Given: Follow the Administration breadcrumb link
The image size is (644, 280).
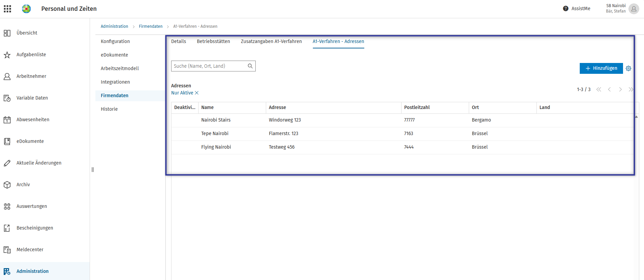Looking at the screenshot, I should coord(114,26).
